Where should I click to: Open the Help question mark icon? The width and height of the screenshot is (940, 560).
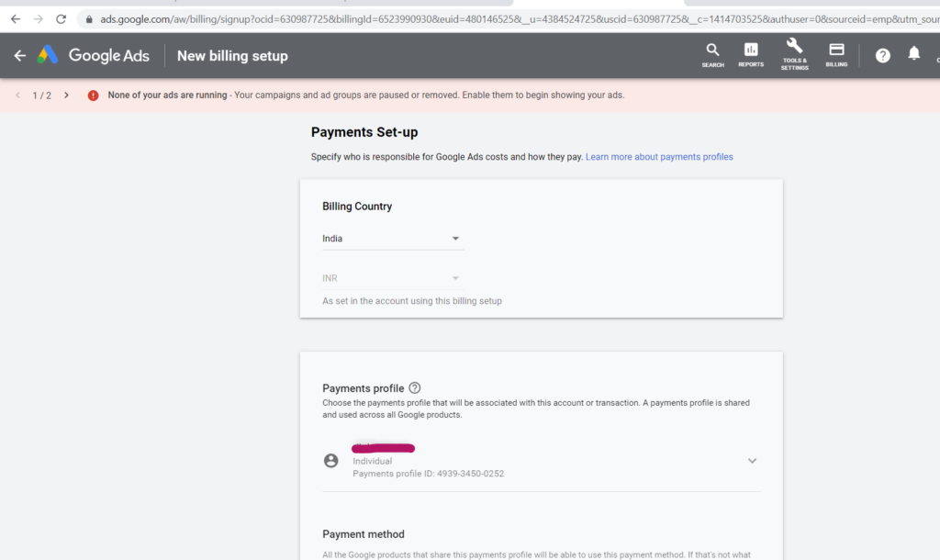882,56
